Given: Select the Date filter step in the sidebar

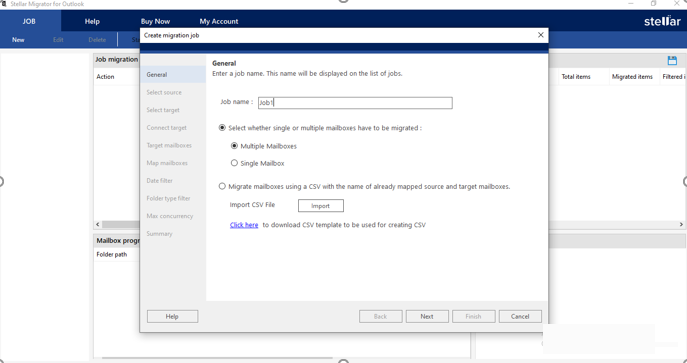Looking at the screenshot, I should point(159,180).
